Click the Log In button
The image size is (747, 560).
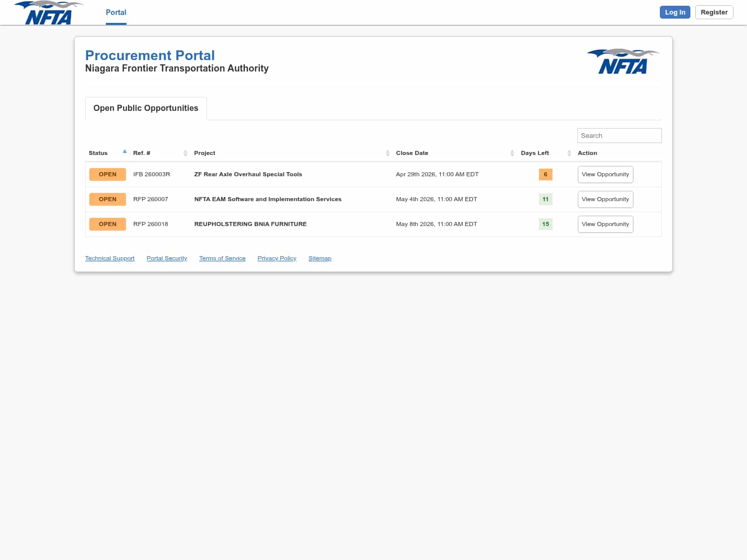tap(674, 12)
